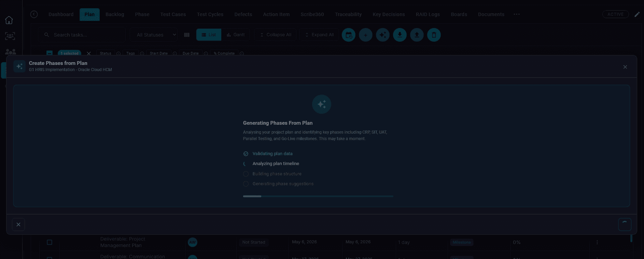Viewport: 644px width, 259px height.
Task: Open the Key Decisions tab
Action: [x=389, y=14]
